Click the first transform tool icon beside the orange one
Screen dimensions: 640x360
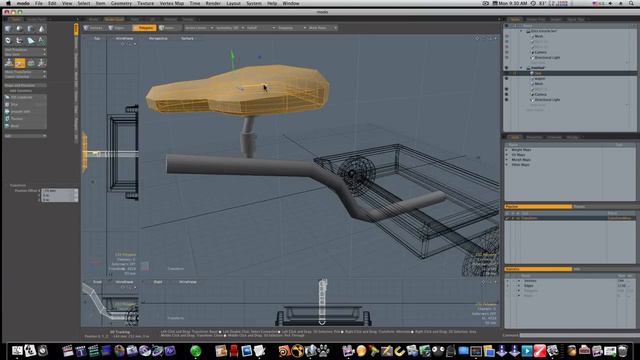(x=9, y=63)
